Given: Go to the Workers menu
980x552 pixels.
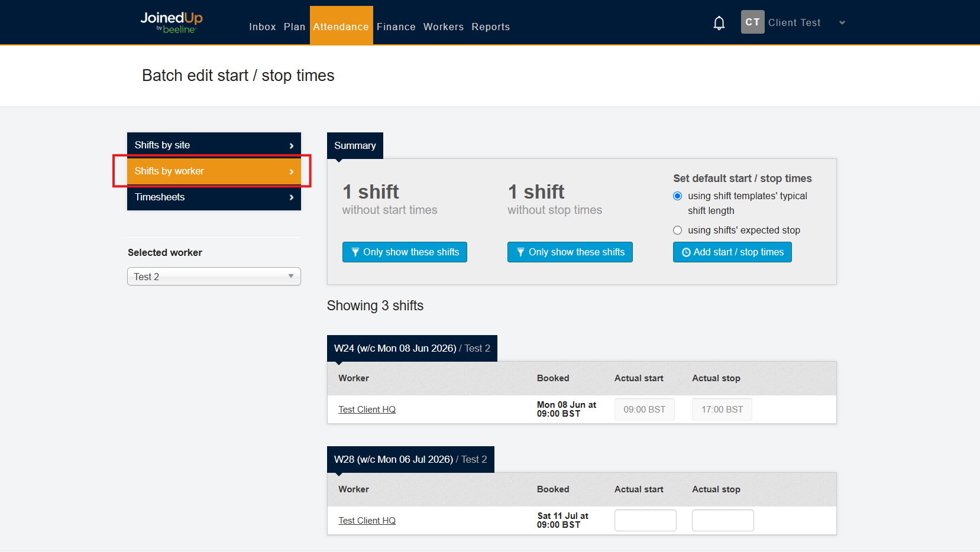Looking at the screenshot, I should [x=444, y=27].
